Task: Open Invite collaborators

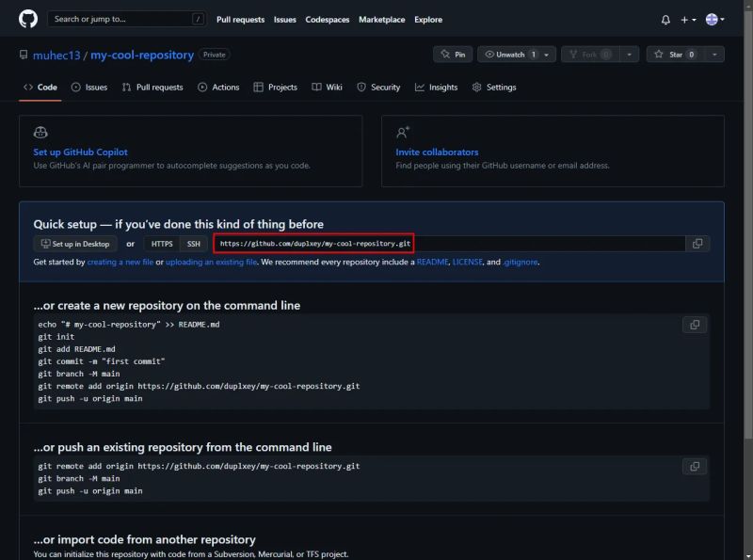Action: (x=439, y=151)
